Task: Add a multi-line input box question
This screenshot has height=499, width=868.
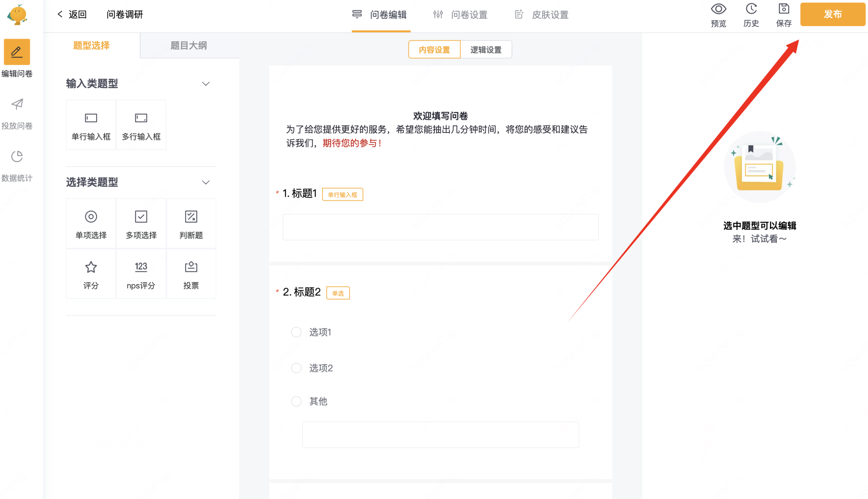Action: click(141, 125)
